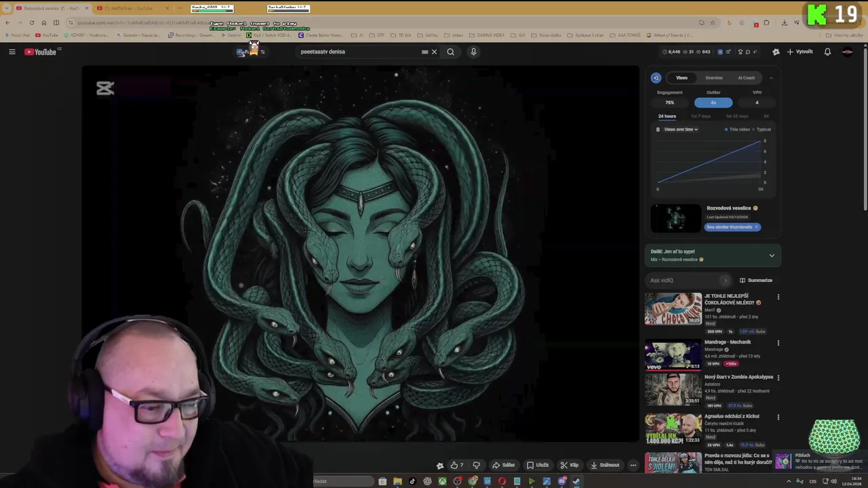The image size is (868, 488).
Task: Open the vidIQ extension icon next to Vytvořit
Action: tap(776, 52)
